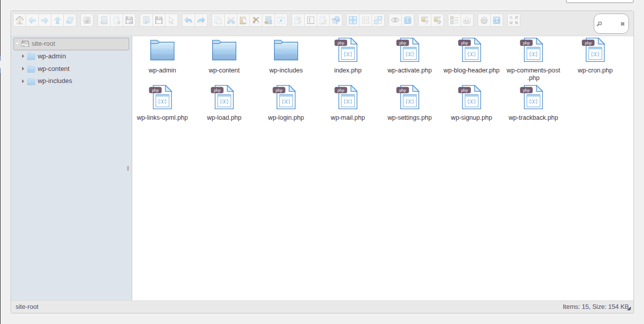Image resolution: width=644 pixels, height=324 pixels.
Task: Reload the current folder listing
Action: pyautogui.click(x=70, y=21)
